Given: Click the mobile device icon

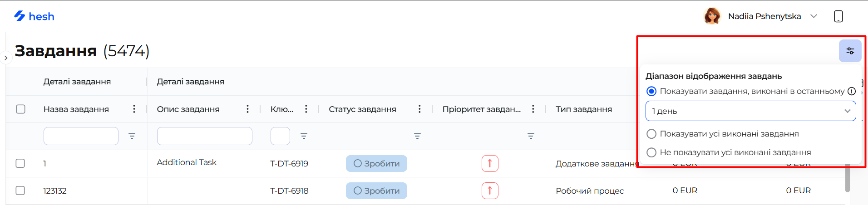Looking at the screenshot, I should point(838,16).
